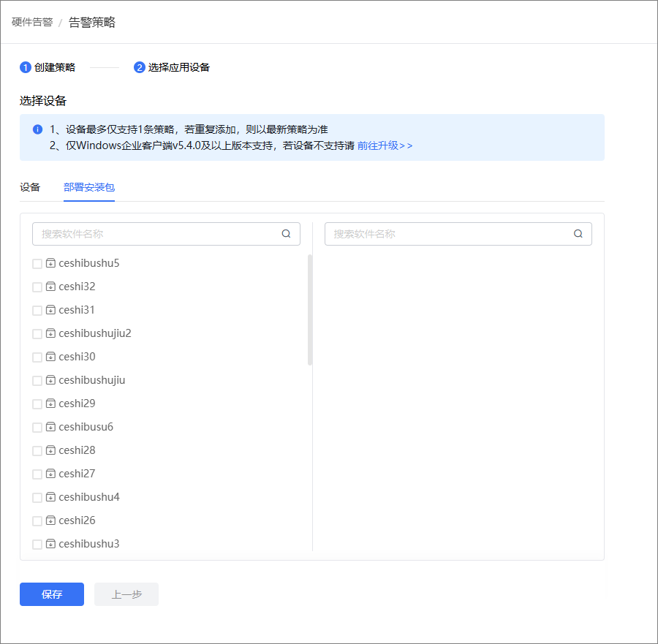
Task: Click the blue info icon in notice banner
Action: coord(38,129)
